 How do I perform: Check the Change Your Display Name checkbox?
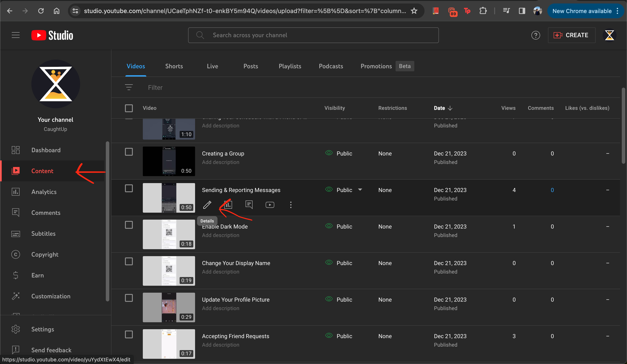(129, 261)
